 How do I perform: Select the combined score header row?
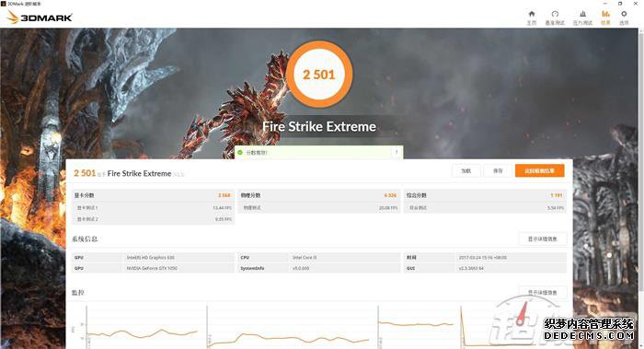tap(485, 195)
